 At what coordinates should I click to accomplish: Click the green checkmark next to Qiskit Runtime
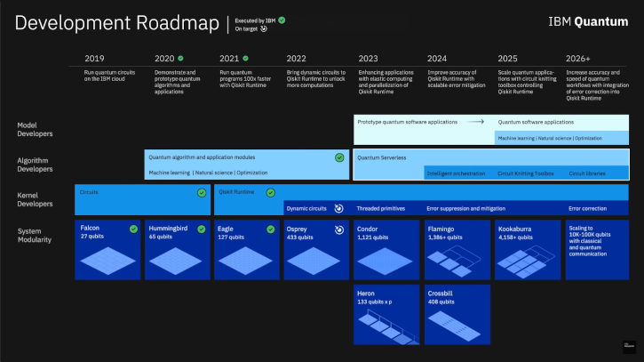(271, 192)
